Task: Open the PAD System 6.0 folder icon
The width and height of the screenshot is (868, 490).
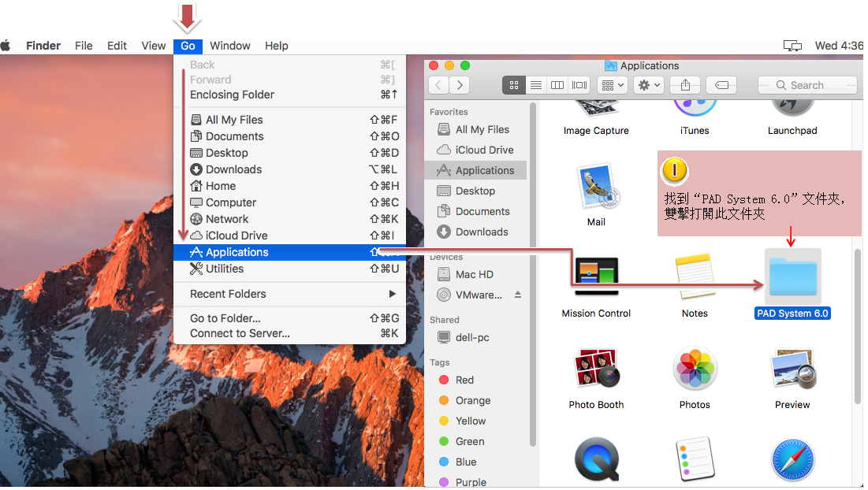Action: tap(793, 276)
